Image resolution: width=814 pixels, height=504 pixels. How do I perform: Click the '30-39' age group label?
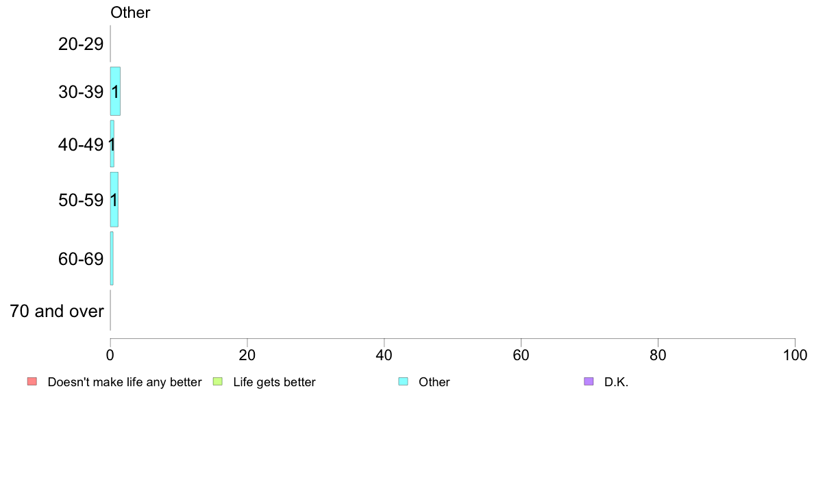(x=81, y=92)
